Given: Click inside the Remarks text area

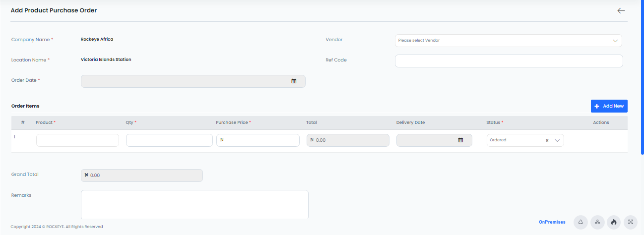Looking at the screenshot, I should click(194, 204).
